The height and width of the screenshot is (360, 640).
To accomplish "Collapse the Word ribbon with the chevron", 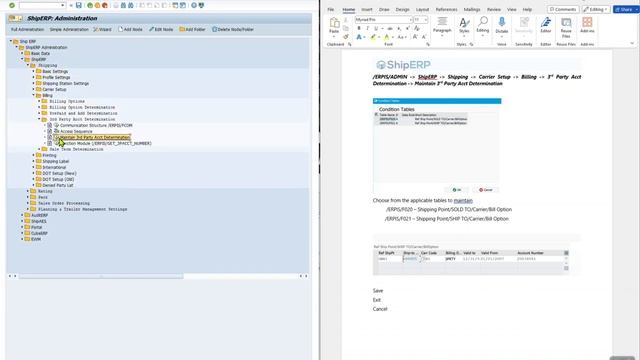I will click(x=632, y=43).
